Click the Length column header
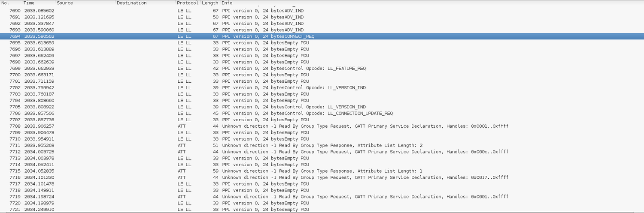The height and width of the screenshot is (213, 644). point(210,3)
